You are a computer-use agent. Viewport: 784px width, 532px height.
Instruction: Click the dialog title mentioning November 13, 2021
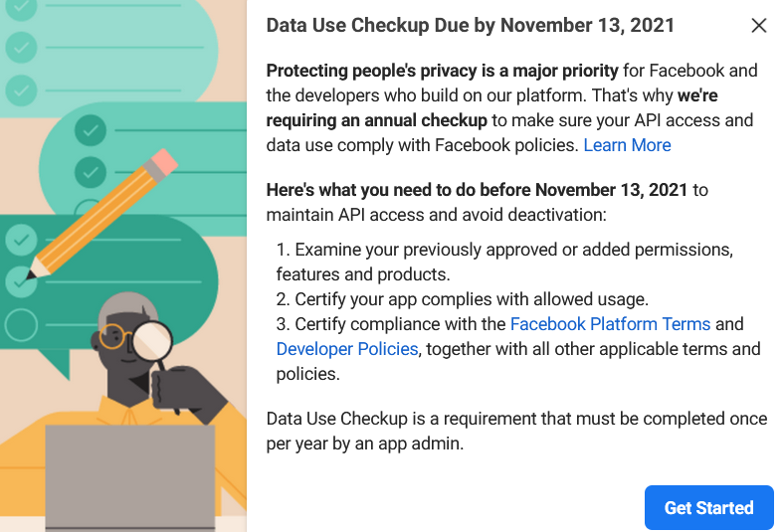[470, 26]
